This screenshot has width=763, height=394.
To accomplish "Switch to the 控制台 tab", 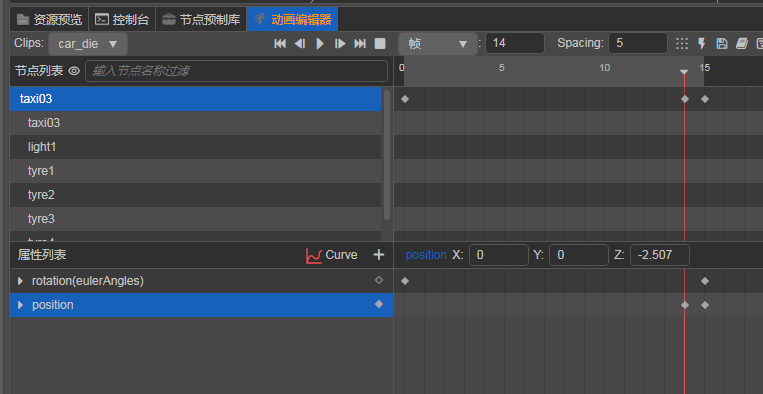I will (x=122, y=19).
